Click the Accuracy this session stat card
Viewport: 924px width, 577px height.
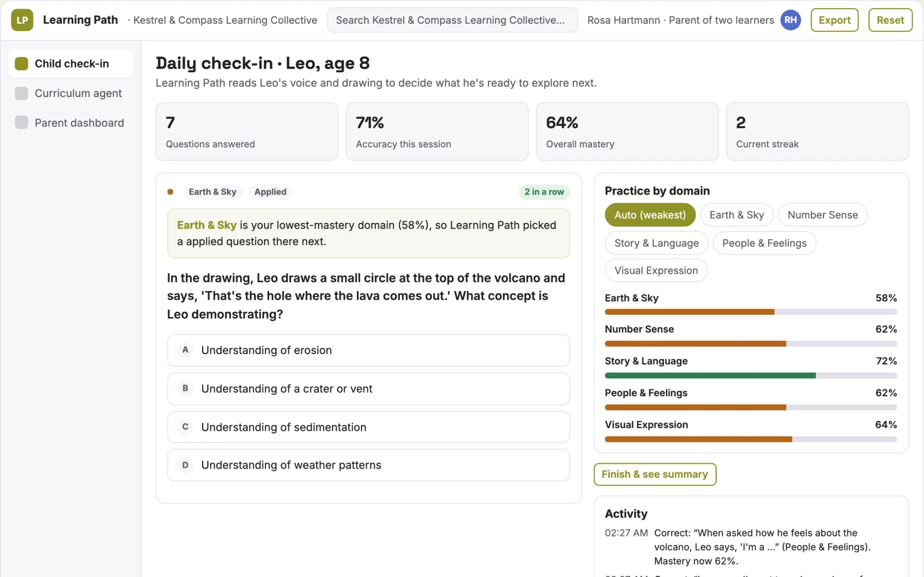pyautogui.click(x=437, y=132)
